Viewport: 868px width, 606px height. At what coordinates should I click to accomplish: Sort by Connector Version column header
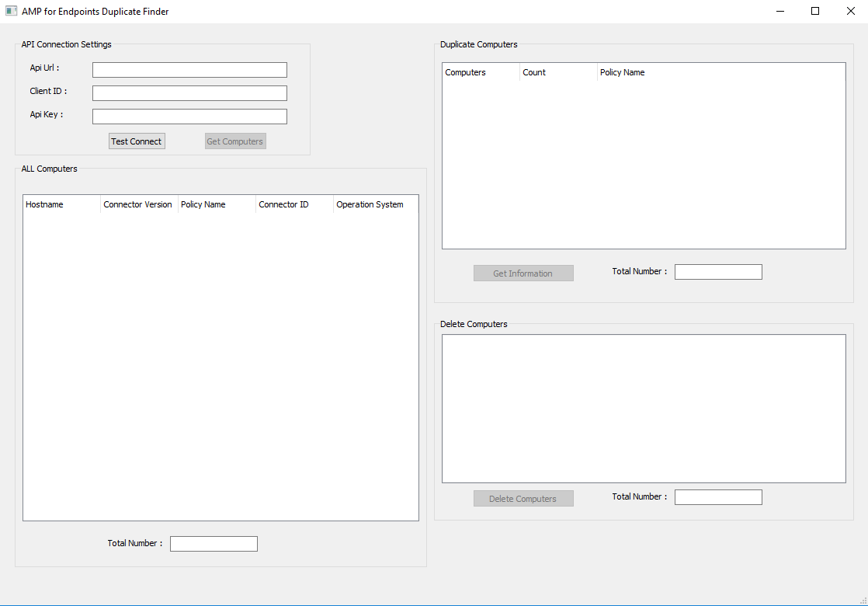tap(139, 204)
